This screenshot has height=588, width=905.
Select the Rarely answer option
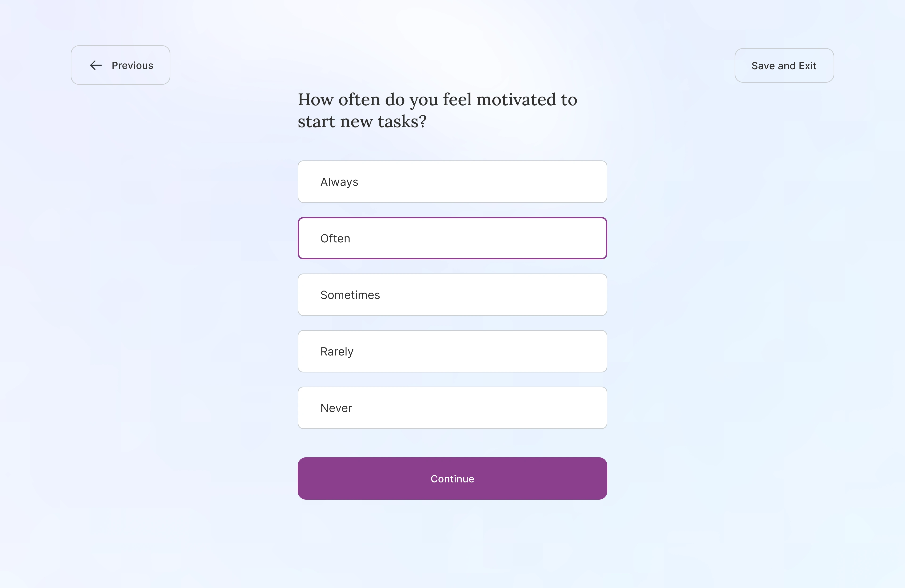[x=452, y=351]
